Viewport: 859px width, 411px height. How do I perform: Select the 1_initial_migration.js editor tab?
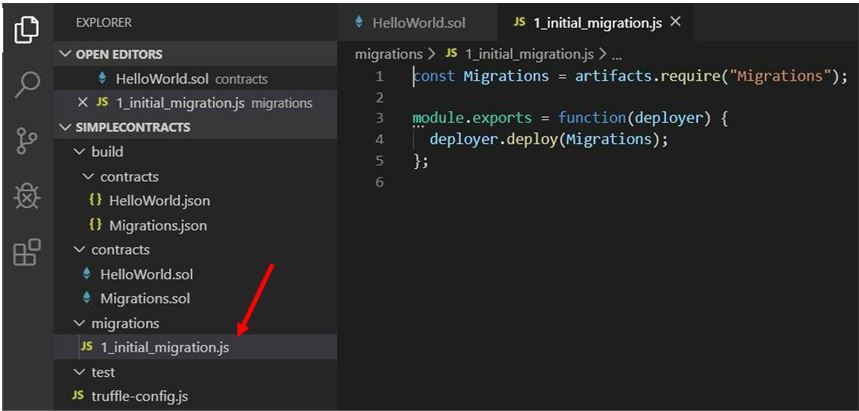584,22
